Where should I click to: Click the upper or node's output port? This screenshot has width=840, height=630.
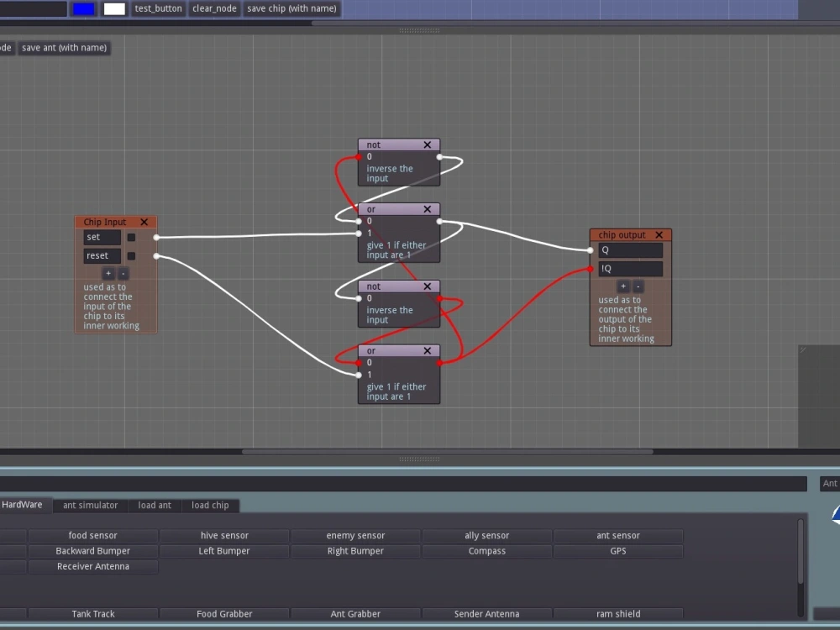point(439,221)
